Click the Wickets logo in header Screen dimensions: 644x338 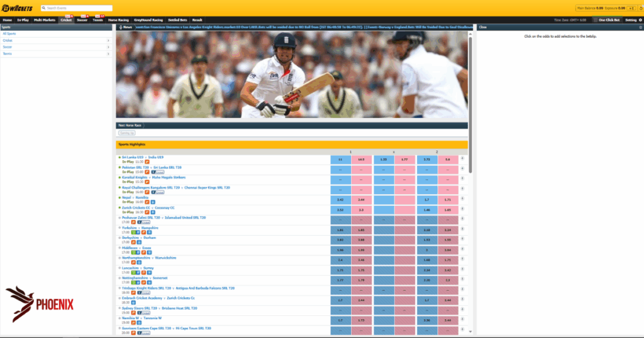tap(17, 8)
